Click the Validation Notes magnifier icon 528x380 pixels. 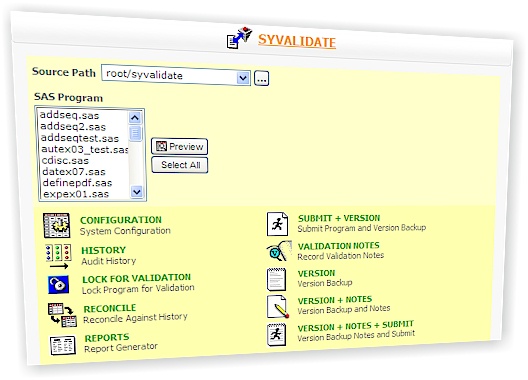pyautogui.click(x=279, y=251)
